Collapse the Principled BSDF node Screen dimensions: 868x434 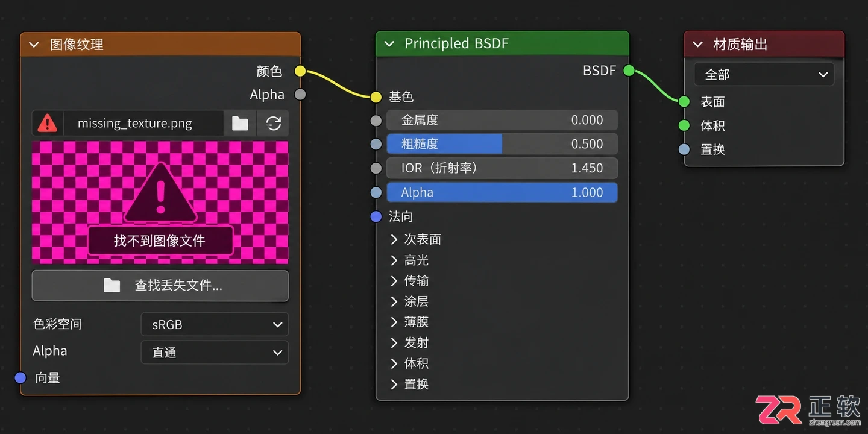[x=389, y=44]
